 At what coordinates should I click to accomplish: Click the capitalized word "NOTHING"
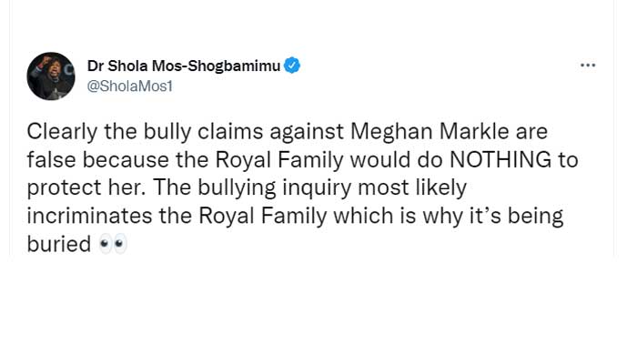coord(499,161)
